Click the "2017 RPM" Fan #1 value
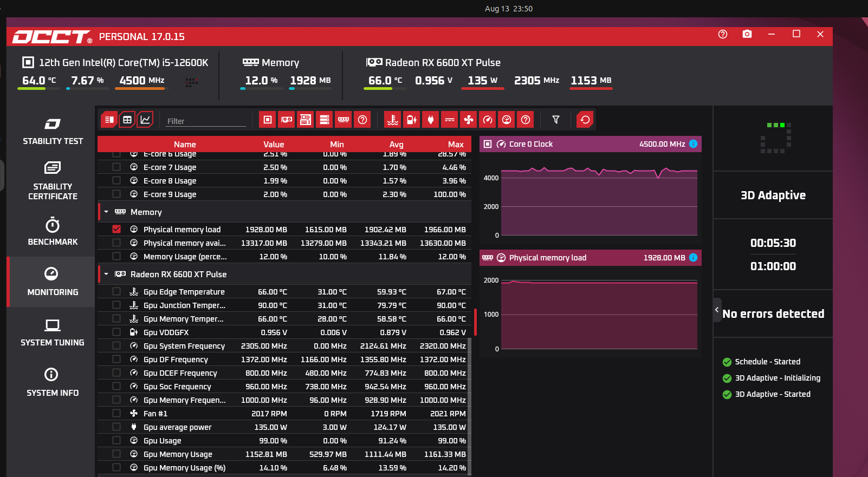Screen dimensions: 868x477 pyautogui.click(x=269, y=413)
